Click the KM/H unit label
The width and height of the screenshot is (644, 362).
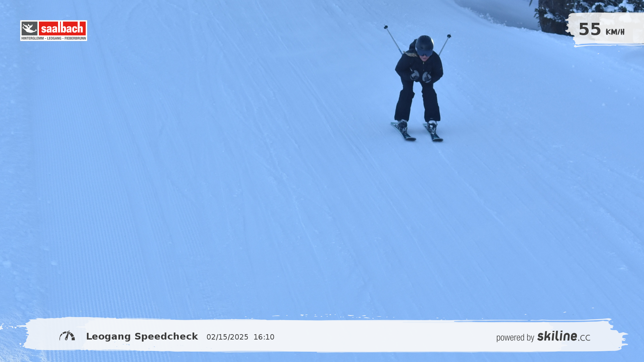(615, 32)
